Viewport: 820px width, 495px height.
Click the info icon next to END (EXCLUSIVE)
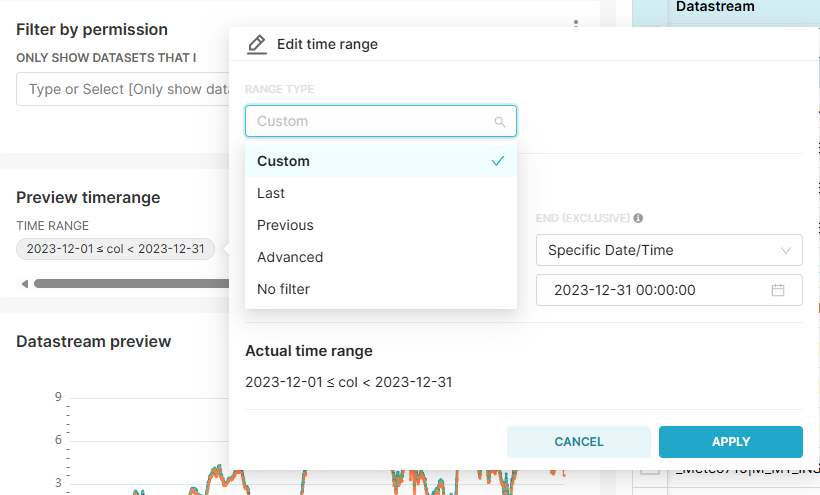click(638, 218)
